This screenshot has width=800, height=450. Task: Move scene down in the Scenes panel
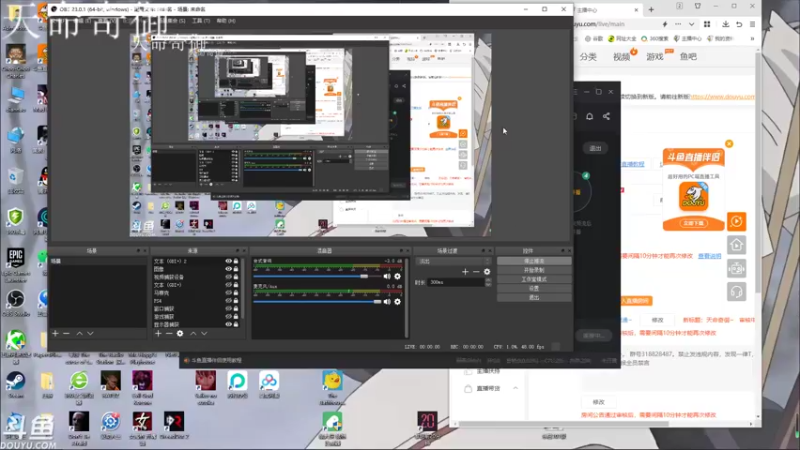(x=90, y=333)
